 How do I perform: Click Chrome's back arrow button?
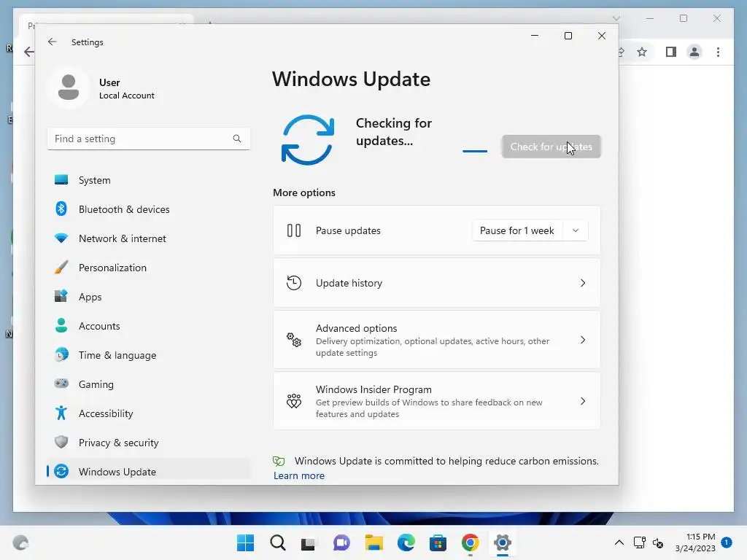click(x=28, y=52)
